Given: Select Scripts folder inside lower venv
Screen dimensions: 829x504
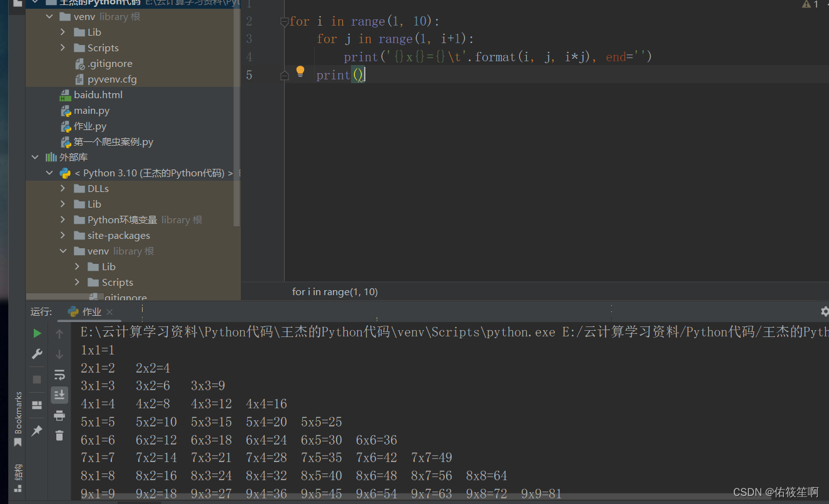Looking at the screenshot, I should [133, 282].
